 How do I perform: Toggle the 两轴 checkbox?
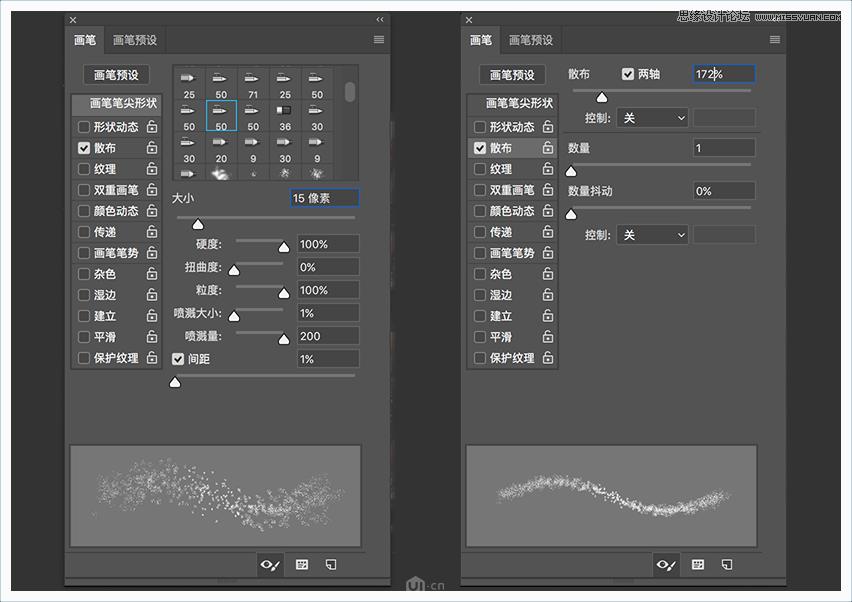coord(628,73)
